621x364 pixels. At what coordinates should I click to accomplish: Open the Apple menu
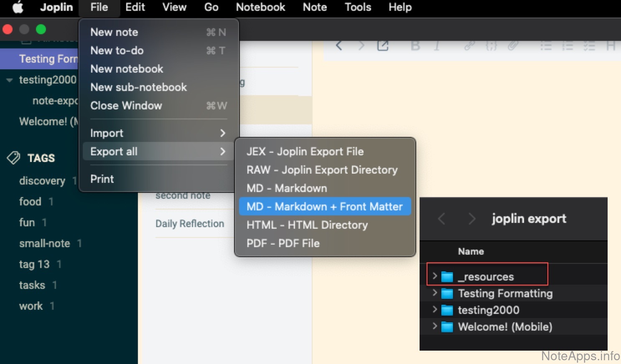click(x=18, y=8)
